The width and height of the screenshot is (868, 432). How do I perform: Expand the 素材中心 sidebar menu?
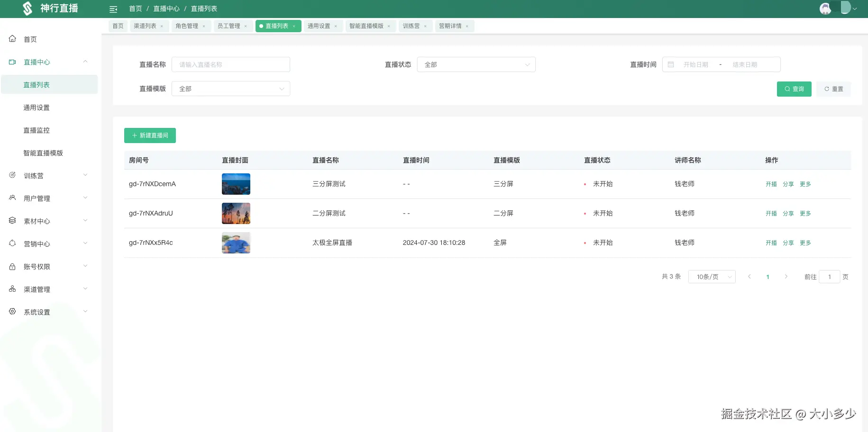point(85,221)
